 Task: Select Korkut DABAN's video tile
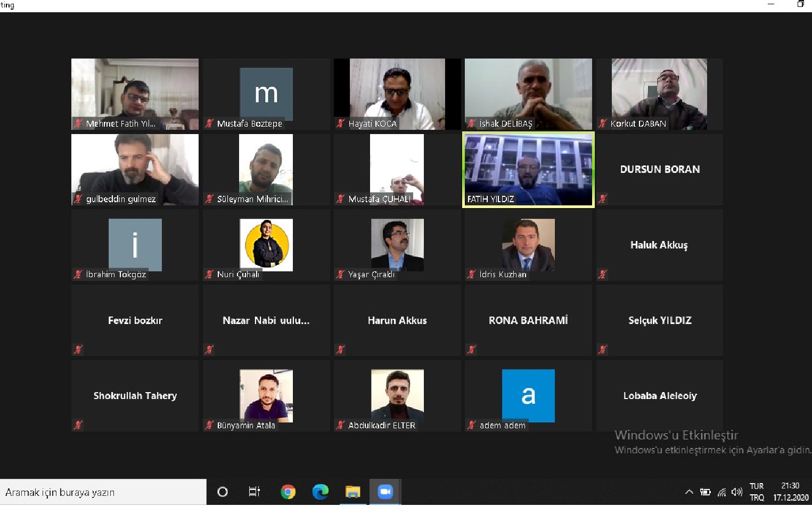(x=659, y=94)
